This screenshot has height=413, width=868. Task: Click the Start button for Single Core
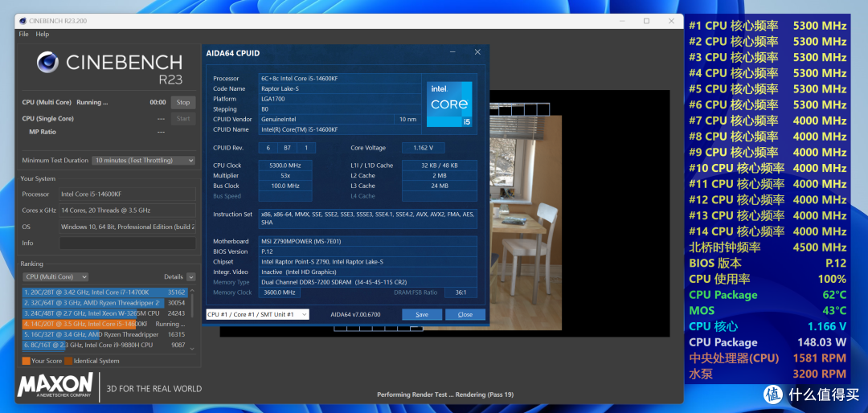click(183, 118)
